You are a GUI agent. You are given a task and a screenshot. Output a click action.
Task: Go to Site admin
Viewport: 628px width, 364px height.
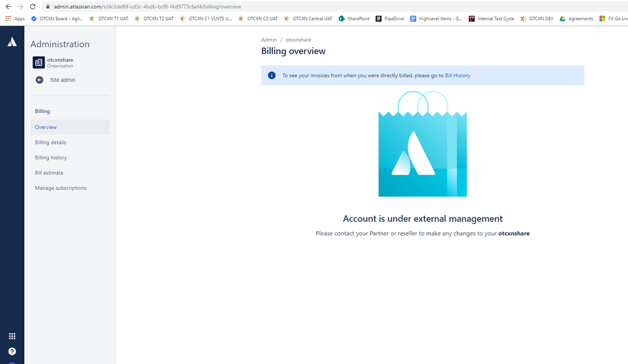pos(62,80)
